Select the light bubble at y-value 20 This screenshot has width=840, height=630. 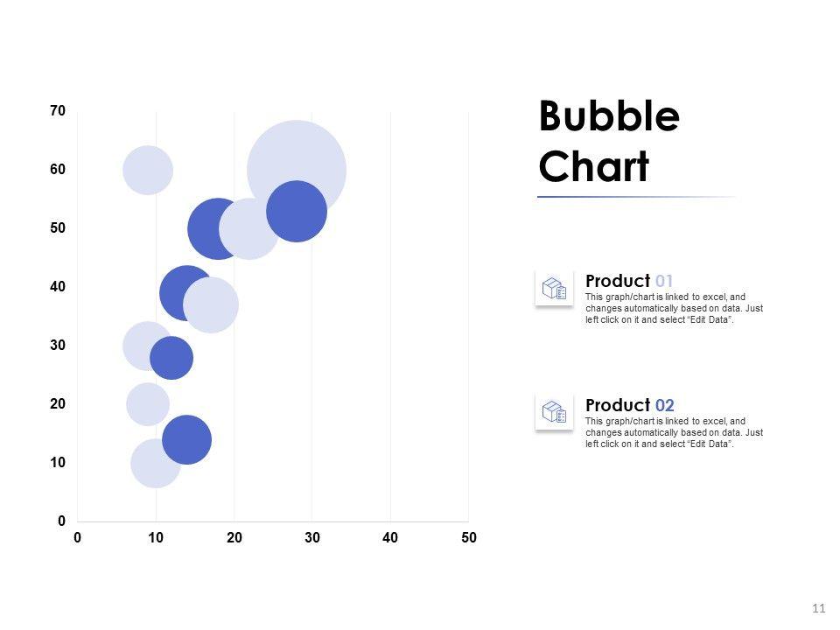[x=147, y=403]
